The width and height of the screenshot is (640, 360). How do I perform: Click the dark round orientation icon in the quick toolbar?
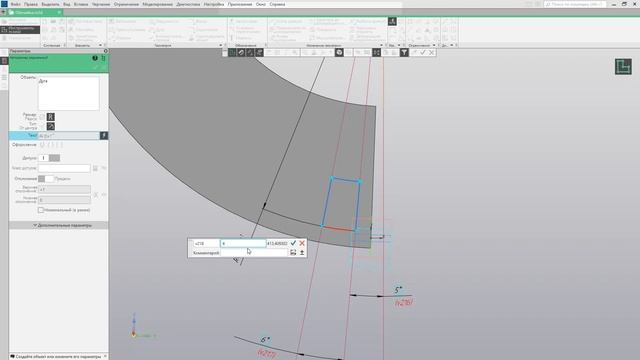(339, 52)
